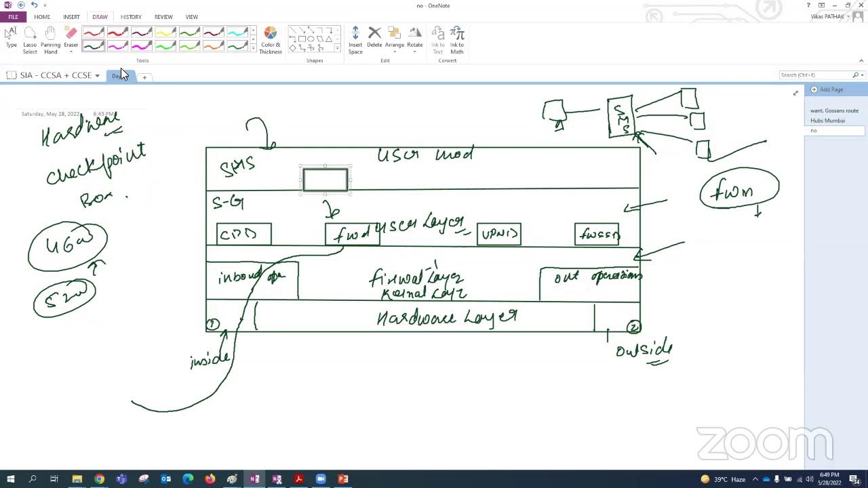This screenshot has width=868, height=488.
Task: Expand the Shapes gallery More arrow
Action: coord(337,48)
